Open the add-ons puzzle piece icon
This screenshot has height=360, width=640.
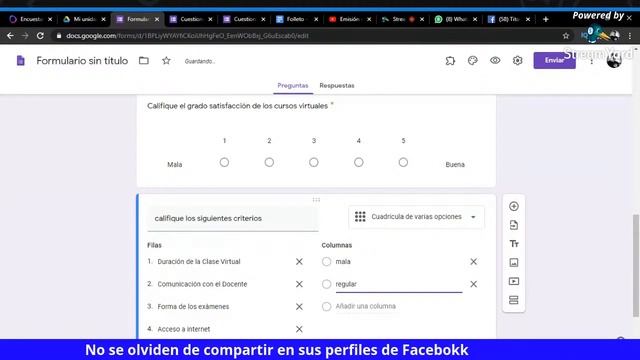450,61
